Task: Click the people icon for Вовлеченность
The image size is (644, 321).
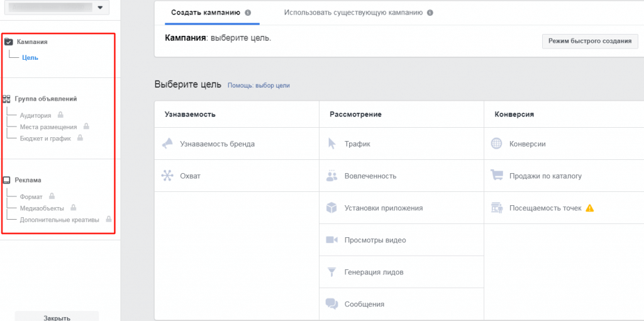Action: (332, 176)
